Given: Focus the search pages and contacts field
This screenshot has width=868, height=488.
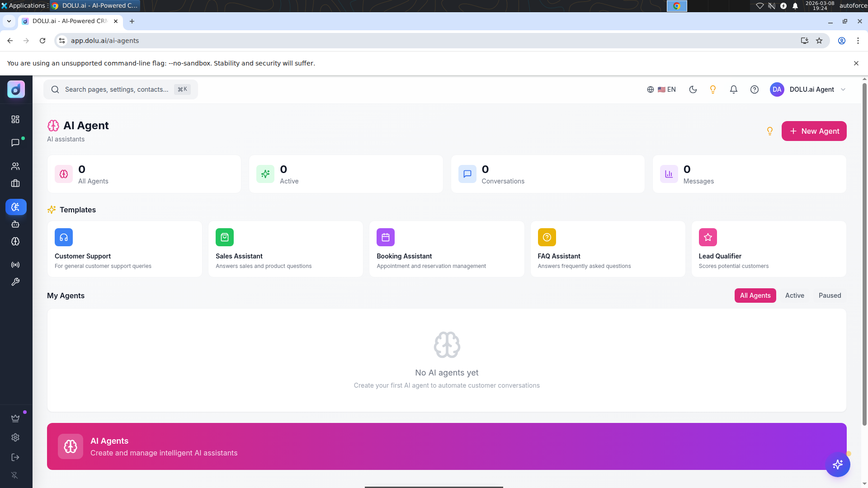Looking at the screenshot, I should [x=121, y=89].
